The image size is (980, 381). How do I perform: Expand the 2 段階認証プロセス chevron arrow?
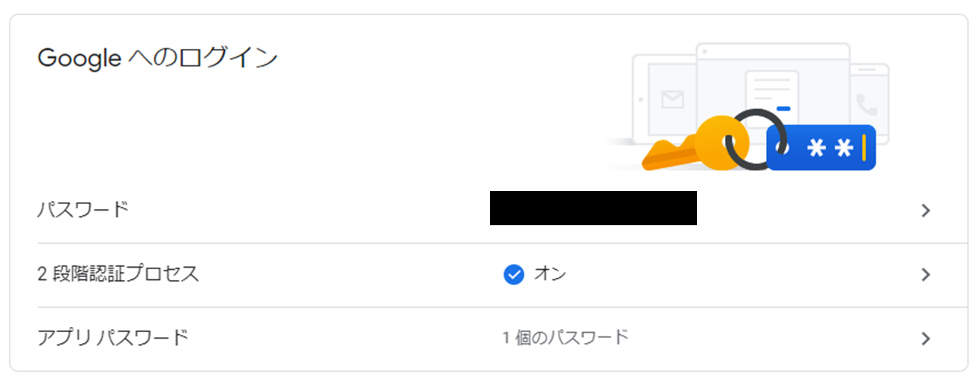tap(926, 275)
